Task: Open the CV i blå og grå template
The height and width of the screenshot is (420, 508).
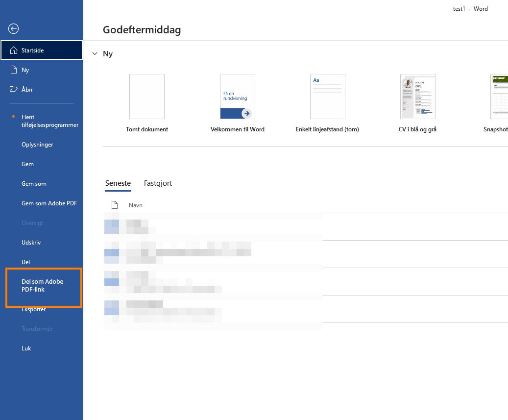Action: point(417,96)
